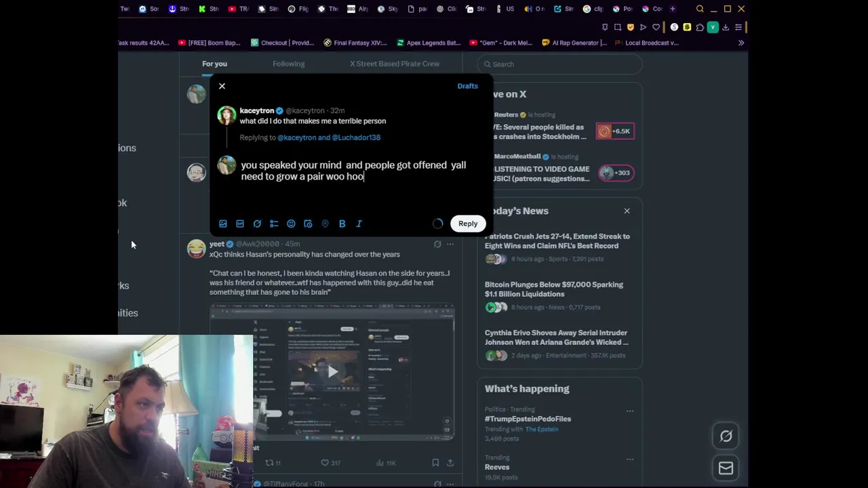Screen dimensions: 868x488
Task: Open AI Rap Generator bookmark
Action: point(574,43)
